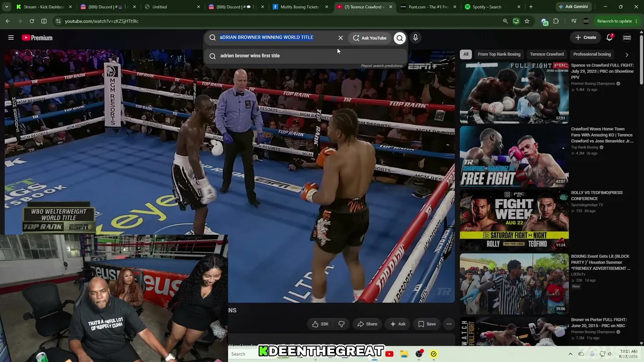The height and width of the screenshot is (362, 644).
Task: Clear the YouTube search box text
Action: pos(341,38)
